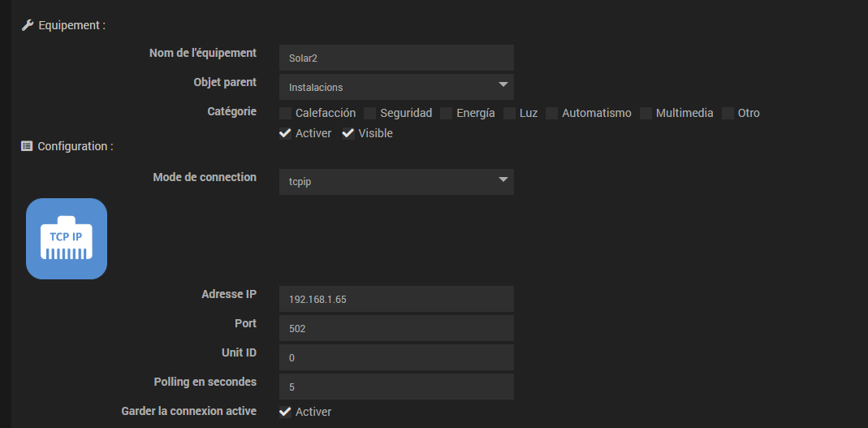Check the Seguridad category box
868x428 pixels.
coord(369,114)
